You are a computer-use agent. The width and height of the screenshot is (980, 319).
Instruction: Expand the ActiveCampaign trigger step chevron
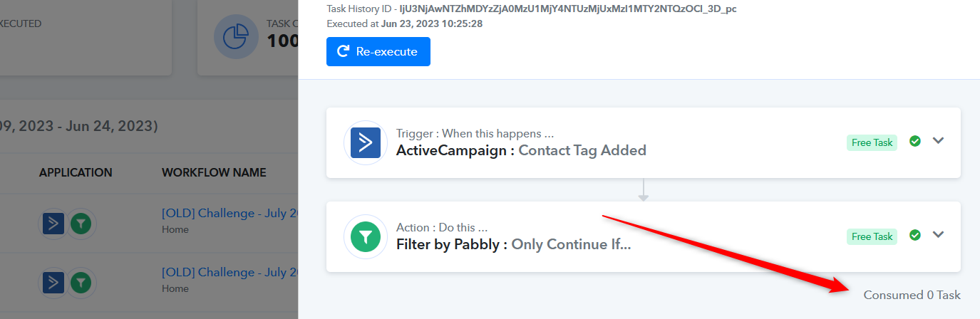point(938,141)
